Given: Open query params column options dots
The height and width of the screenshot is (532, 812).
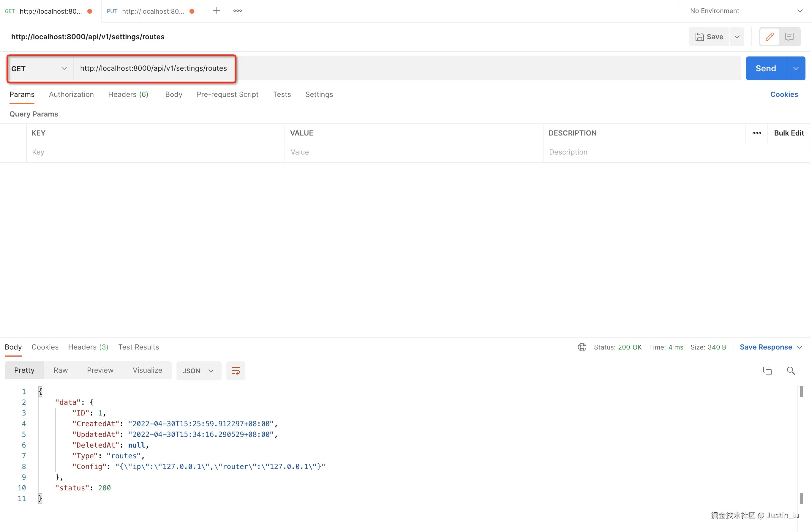Looking at the screenshot, I should [x=756, y=133].
